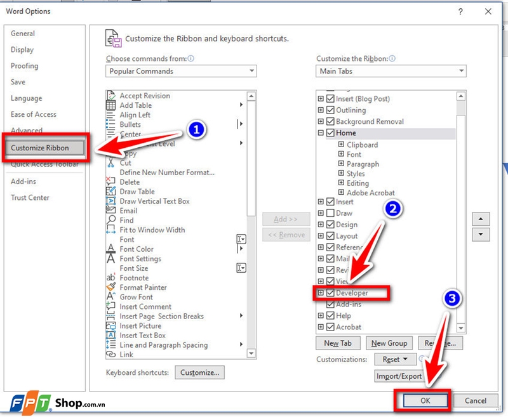Click the Link chain icon

point(110,354)
